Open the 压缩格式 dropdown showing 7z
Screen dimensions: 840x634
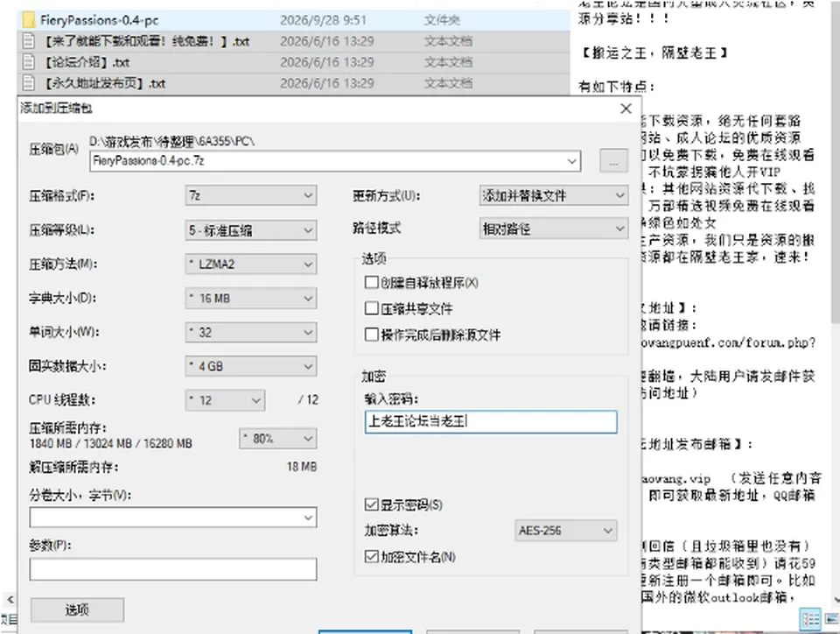coord(251,195)
